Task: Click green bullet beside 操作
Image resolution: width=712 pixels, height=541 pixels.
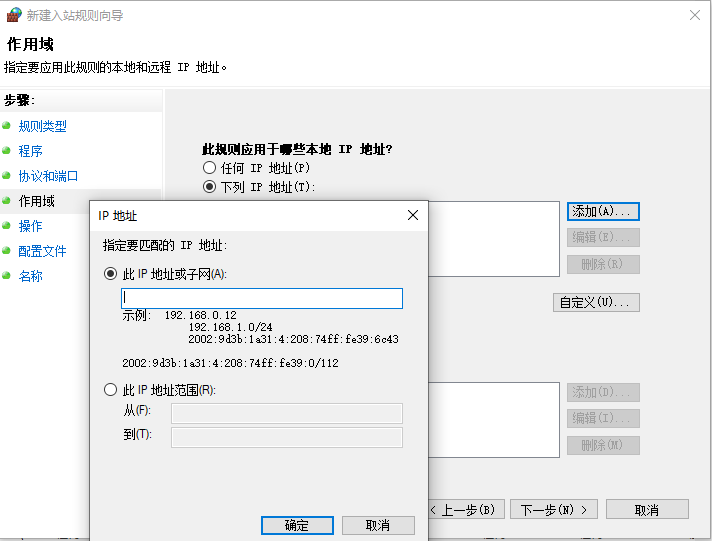Action: click(x=6, y=225)
